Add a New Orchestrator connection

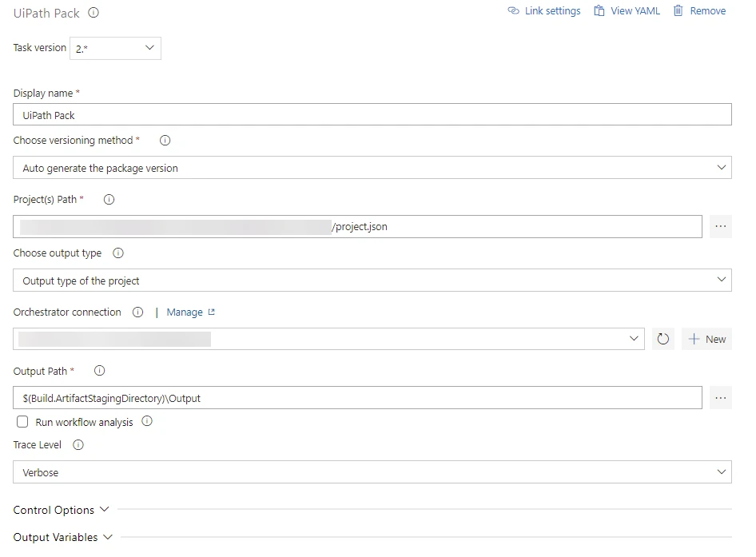pos(706,339)
